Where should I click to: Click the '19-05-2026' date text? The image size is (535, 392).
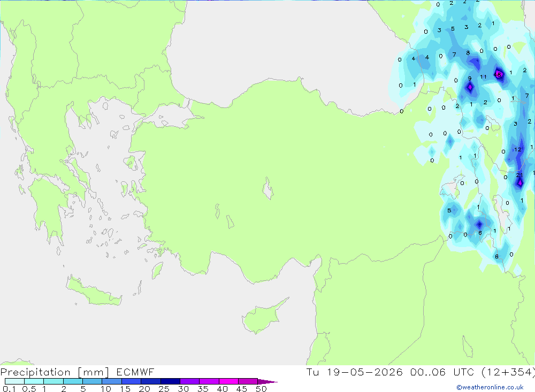tap(365, 372)
